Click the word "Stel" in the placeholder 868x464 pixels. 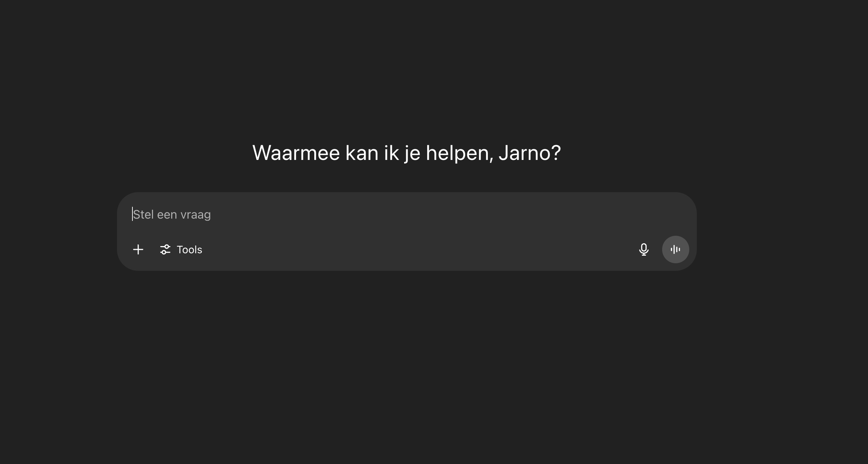coord(143,214)
